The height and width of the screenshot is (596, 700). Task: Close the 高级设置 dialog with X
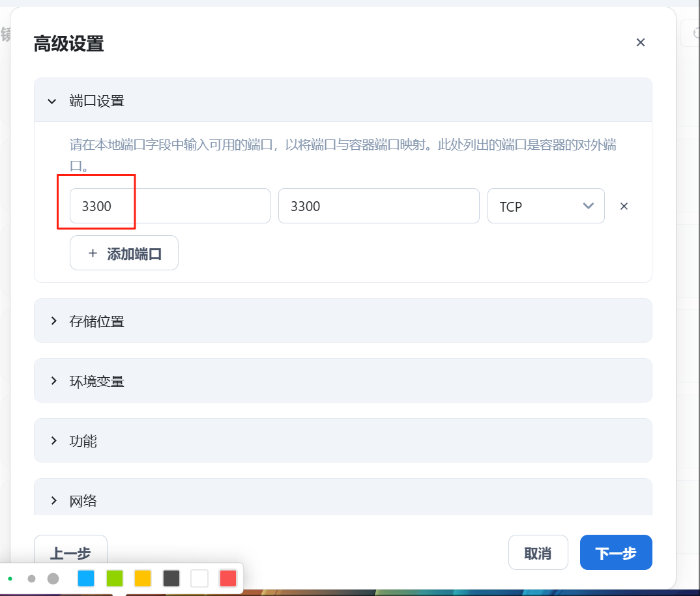click(640, 42)
